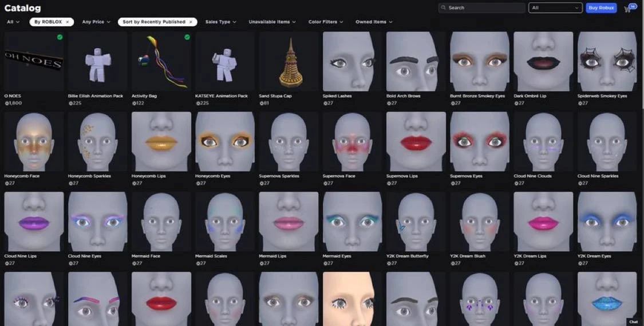Click the Y2K Dream Butterfly title link

pos(408,256)
